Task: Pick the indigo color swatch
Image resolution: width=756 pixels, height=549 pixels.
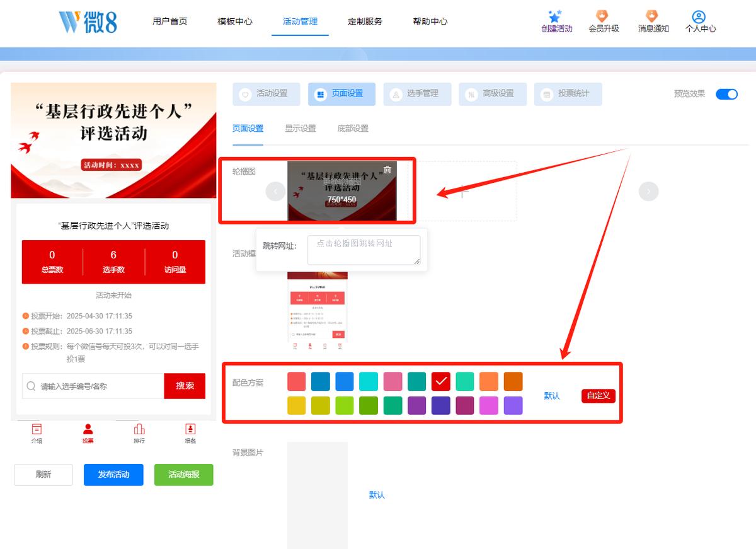Action: click(441, 405)
